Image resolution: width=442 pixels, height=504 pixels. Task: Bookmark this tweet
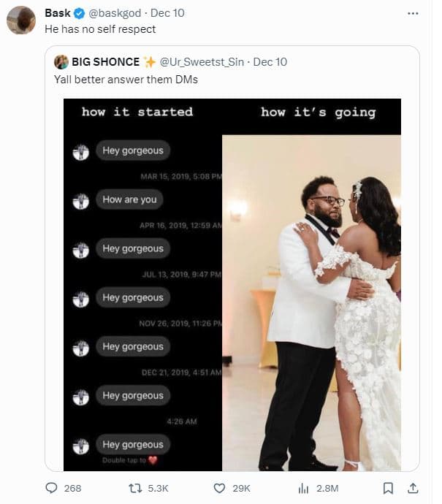(x=389, y=488)
